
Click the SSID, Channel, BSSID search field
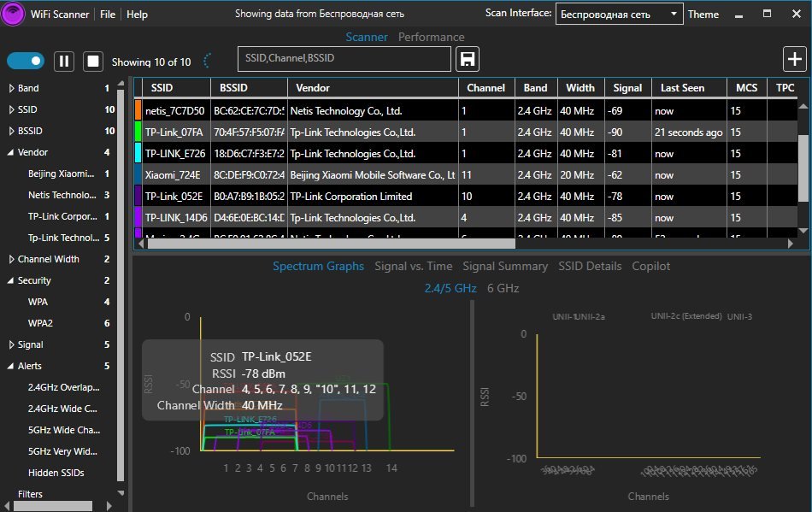tap(344, 58)
